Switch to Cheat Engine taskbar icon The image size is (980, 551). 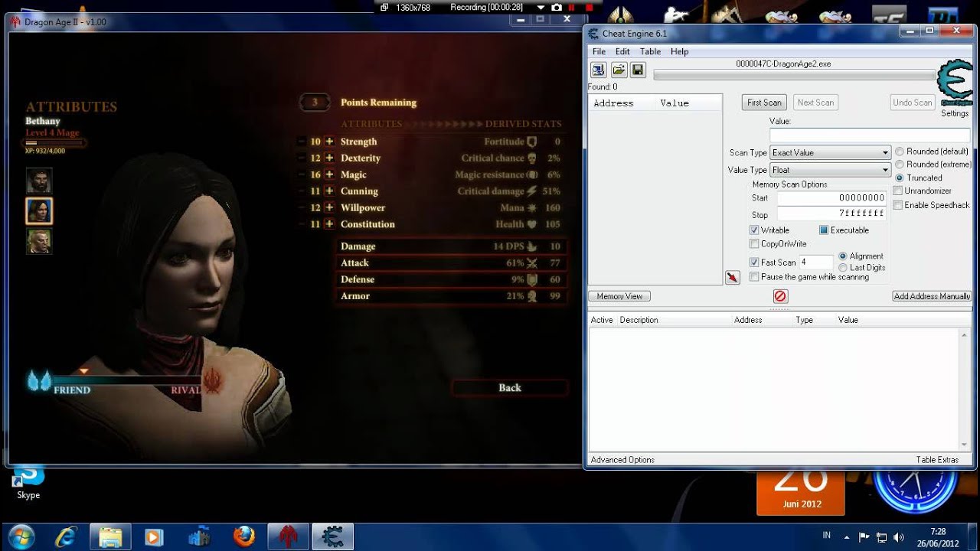point(332,537)
